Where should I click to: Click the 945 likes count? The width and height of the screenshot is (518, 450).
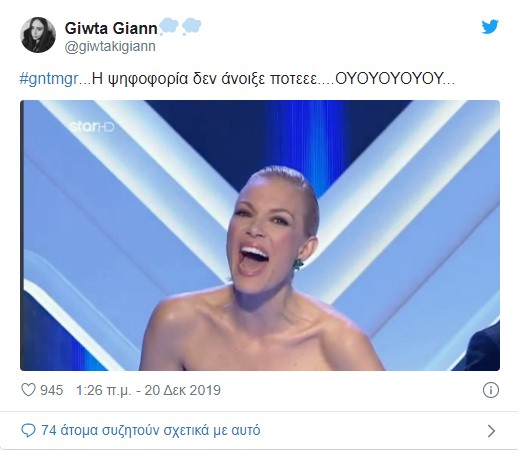[x=52, y=390]
